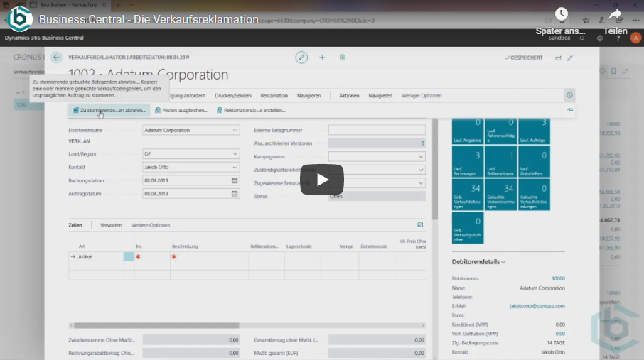Open the Lauf. Rahmenaufträge tile
644x360 pixels.
coord(501,131)
